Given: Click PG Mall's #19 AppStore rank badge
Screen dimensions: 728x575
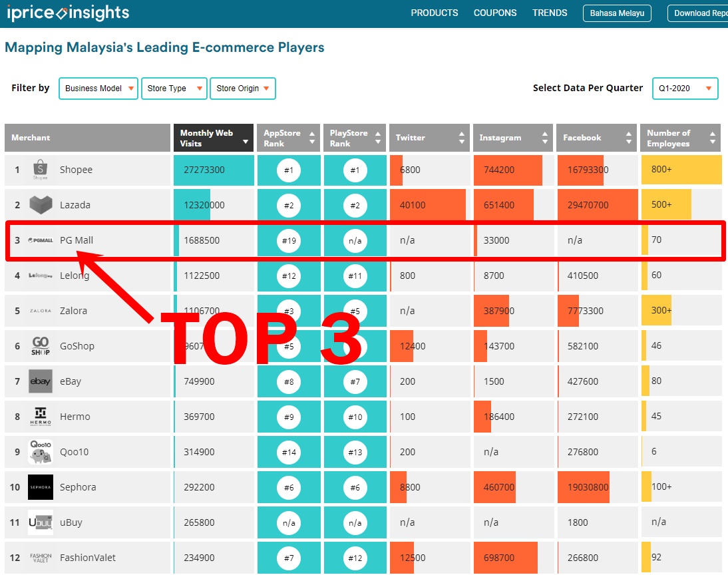Looking at the screenshot, I should click(x=289, y=241).
